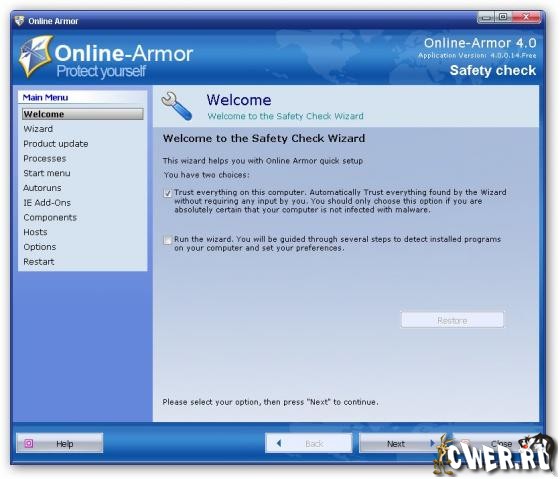
Task: Select Start menu in the sidebar
Action: (x=47, y=173)
